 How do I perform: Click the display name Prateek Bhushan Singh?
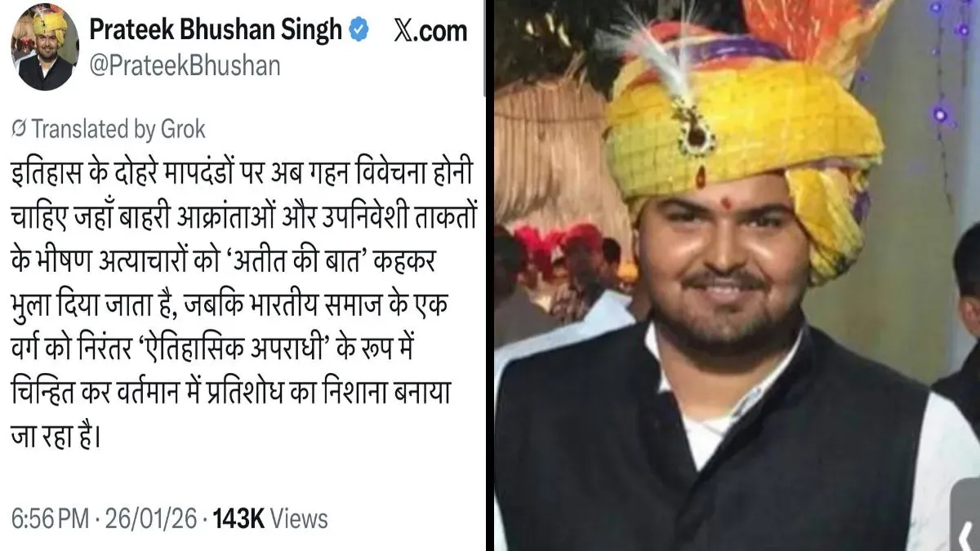point(215,30)
